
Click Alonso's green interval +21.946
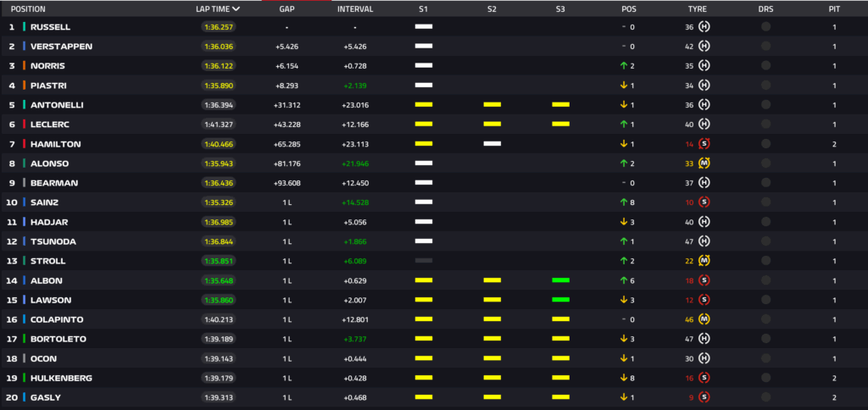coord(355,163)
